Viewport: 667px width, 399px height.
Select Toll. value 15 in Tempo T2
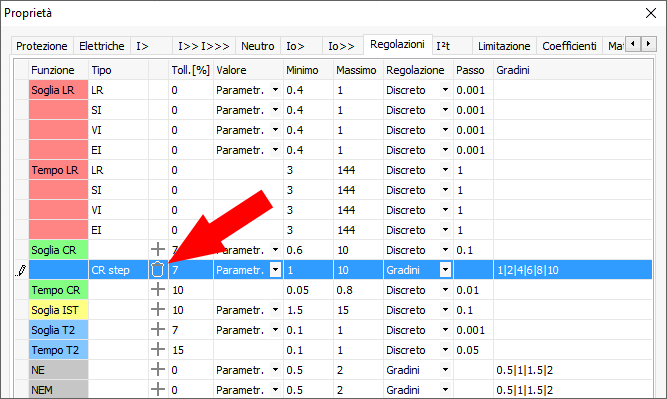click(x=191, y=350)
